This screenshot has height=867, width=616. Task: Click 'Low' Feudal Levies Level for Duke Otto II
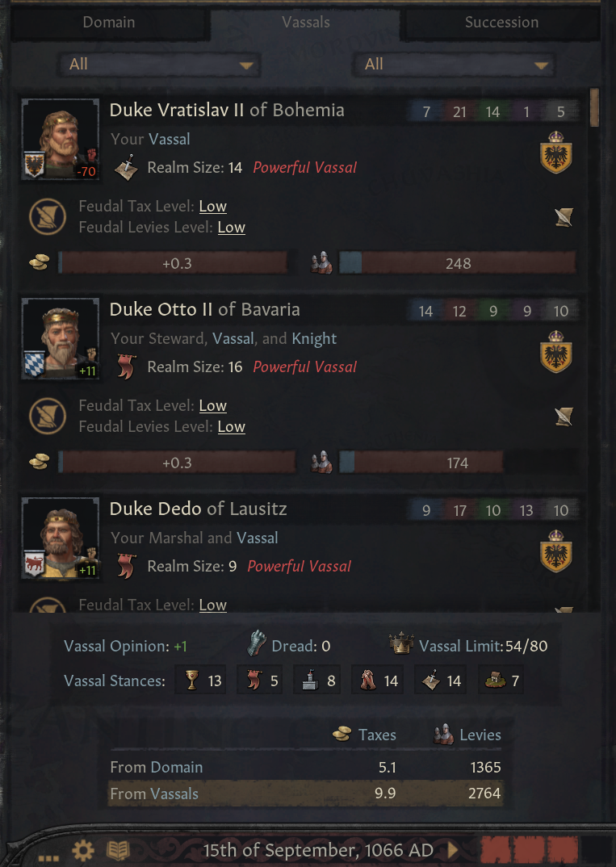click(x=231, y=427)
